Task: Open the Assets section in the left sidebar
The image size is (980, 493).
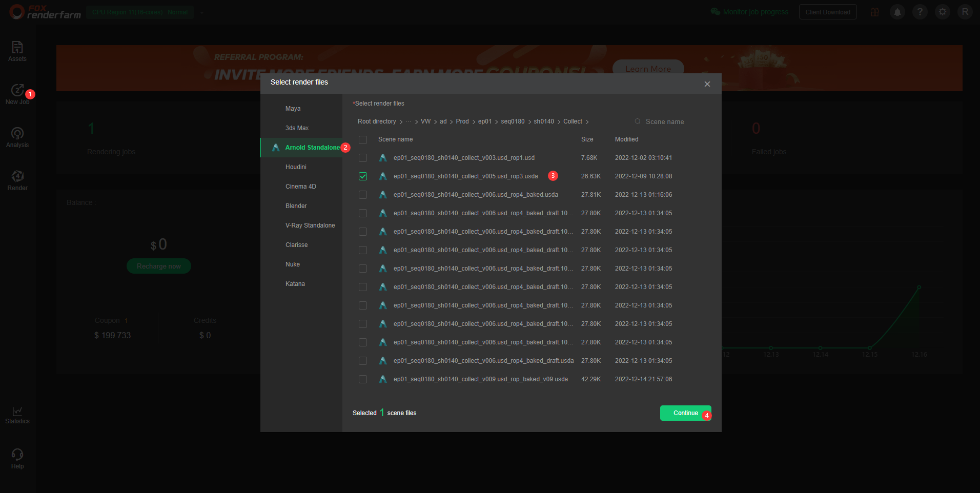Action: point(17,51)
